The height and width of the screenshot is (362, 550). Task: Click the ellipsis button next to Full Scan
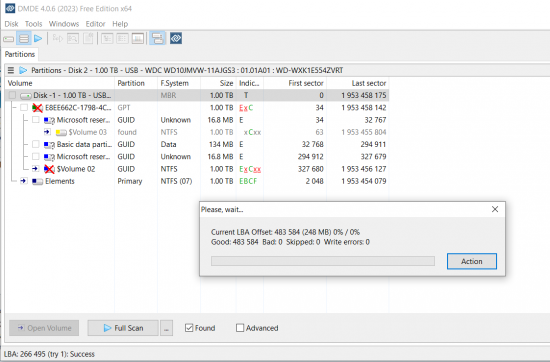pyautogui.click(x=167, y=328)
